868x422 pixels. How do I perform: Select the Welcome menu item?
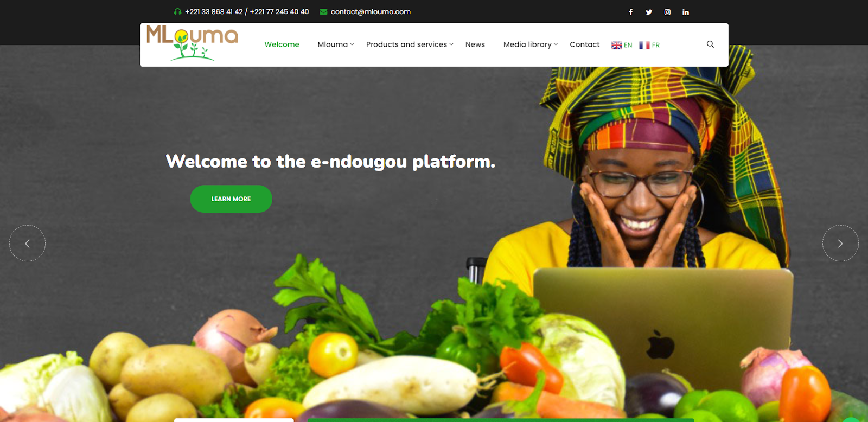(x=282, y=44)
